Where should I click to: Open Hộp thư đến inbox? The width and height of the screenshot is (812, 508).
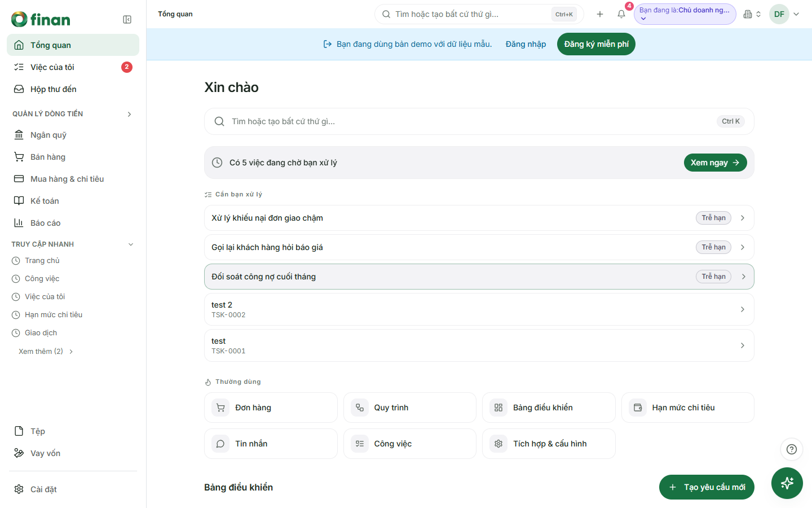click(x=73, y=89)
